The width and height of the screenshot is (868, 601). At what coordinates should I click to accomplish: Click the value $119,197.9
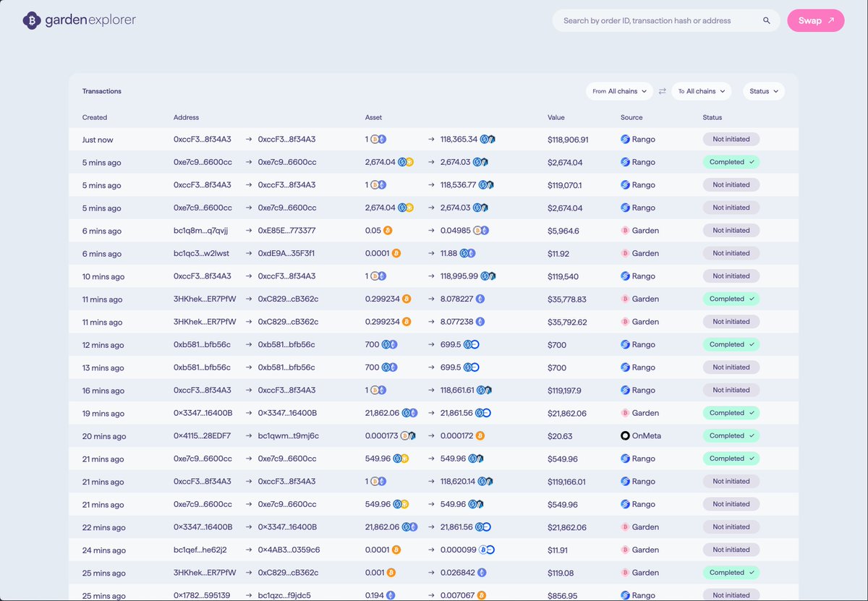pyautogui.click(x=564, y=391)
